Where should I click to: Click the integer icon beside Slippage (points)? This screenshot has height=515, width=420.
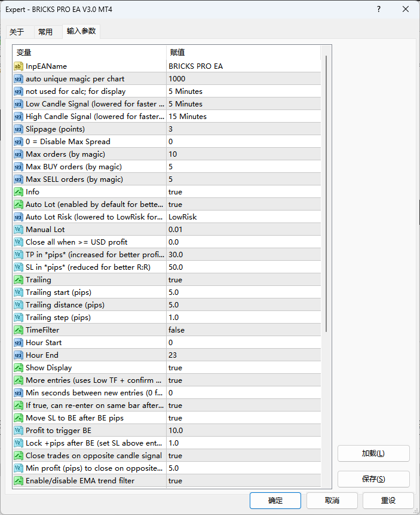[19, 129]
